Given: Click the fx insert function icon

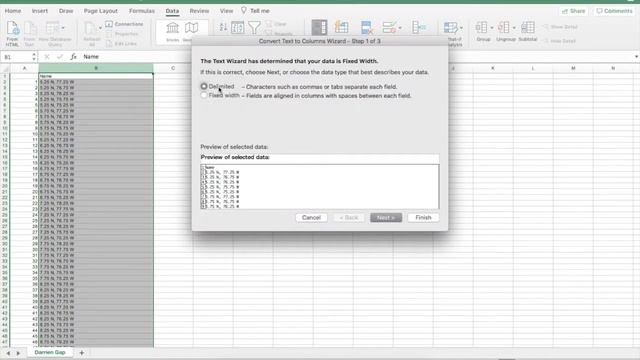Looking at the screenshot, I should click(x=73, y=57).
